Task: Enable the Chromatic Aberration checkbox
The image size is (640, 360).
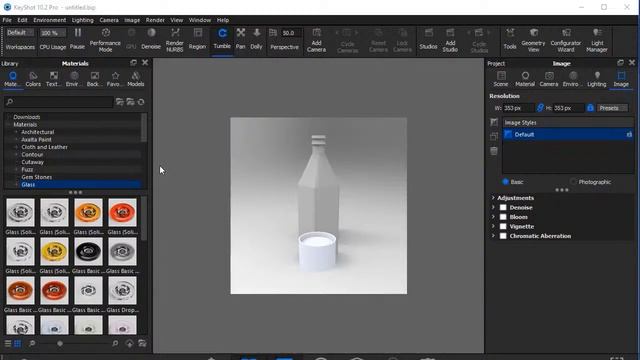Action: 503,236
